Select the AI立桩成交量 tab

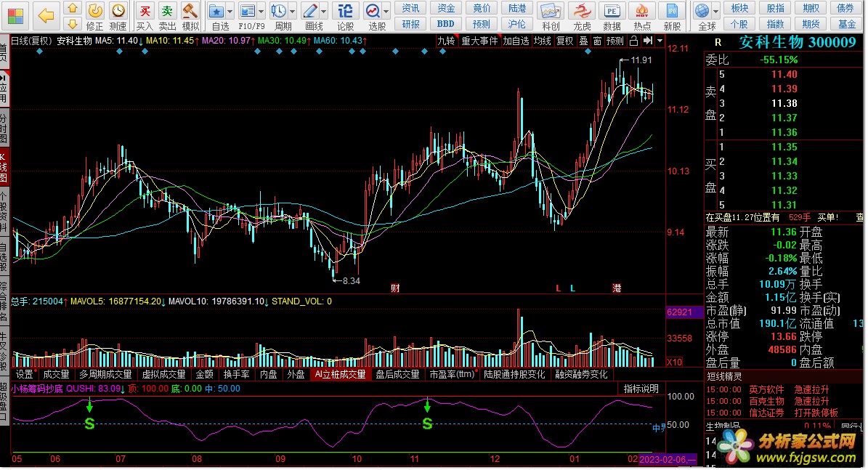(x=341, y=375)
